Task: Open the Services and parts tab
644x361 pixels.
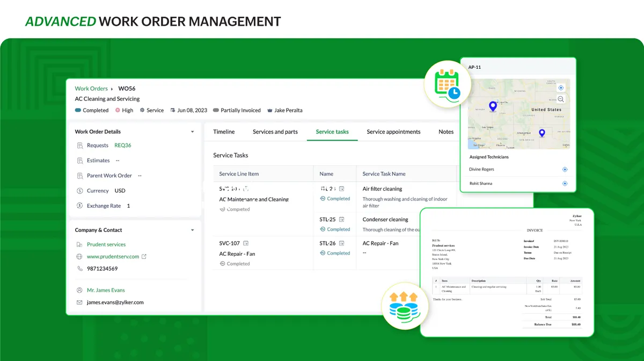Action: [275, 132]
